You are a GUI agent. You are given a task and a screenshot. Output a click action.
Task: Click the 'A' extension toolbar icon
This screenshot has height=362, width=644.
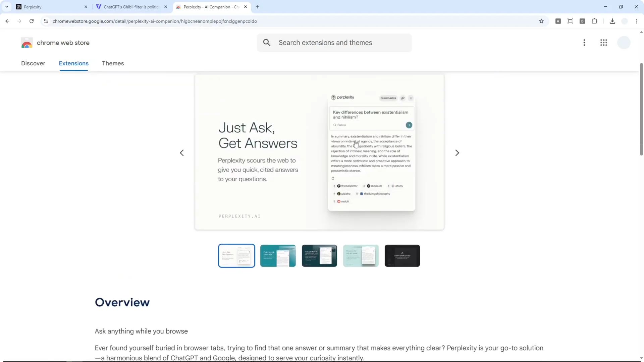click(x=558, y=21)
